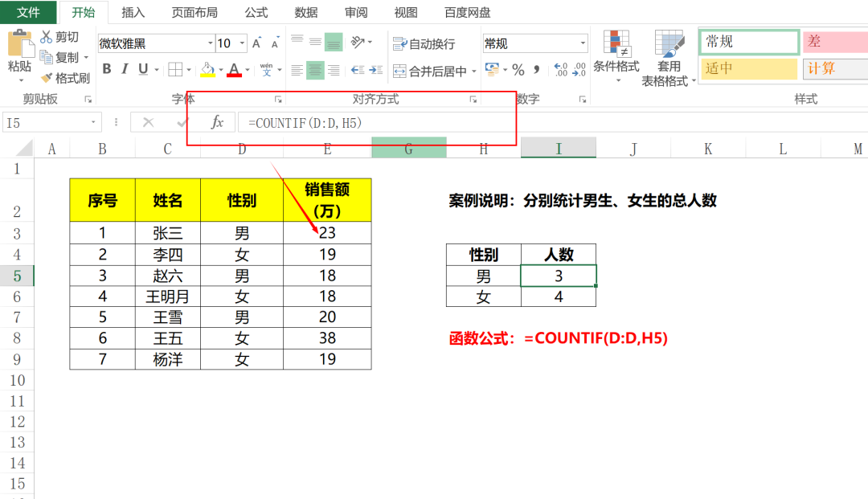Open merge and center dropdown arrow
Image resolution: width=868 pixels, height=499 pixels.
474,71
